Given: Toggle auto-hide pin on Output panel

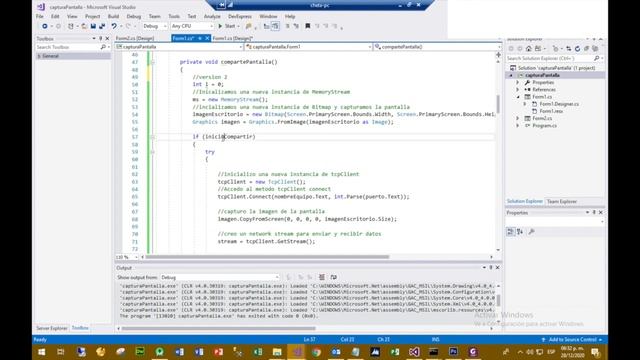Looking at the screenshot, I should pyautogui.click(x=491, y=268).
